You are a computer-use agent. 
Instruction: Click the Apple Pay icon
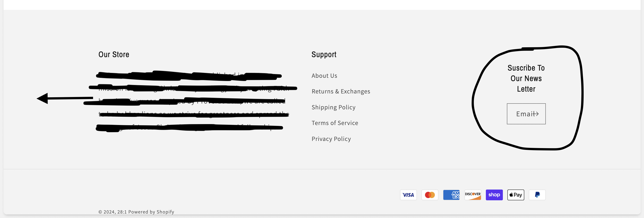click(x=516, y=195)
